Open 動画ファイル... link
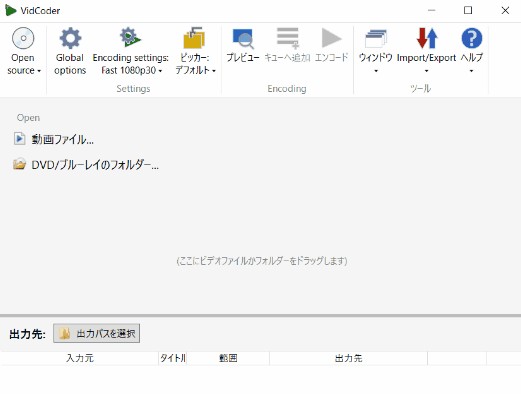The image size is (521, 394). pos(62,139)
